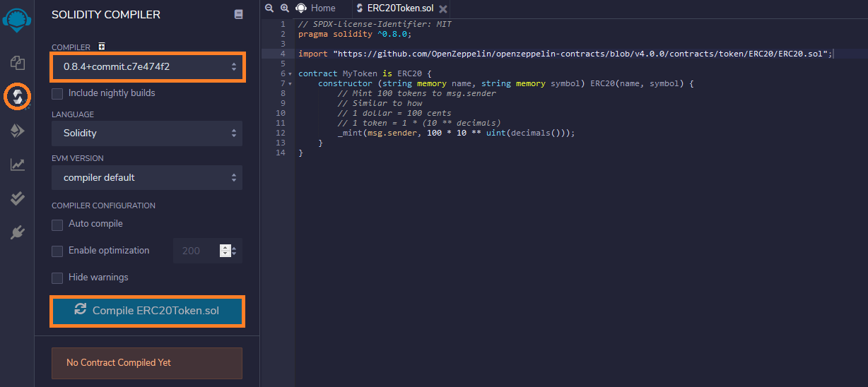868x387 pixels.
Task: Close the ERC20Token.sol tab
Action: click(442, 8)
